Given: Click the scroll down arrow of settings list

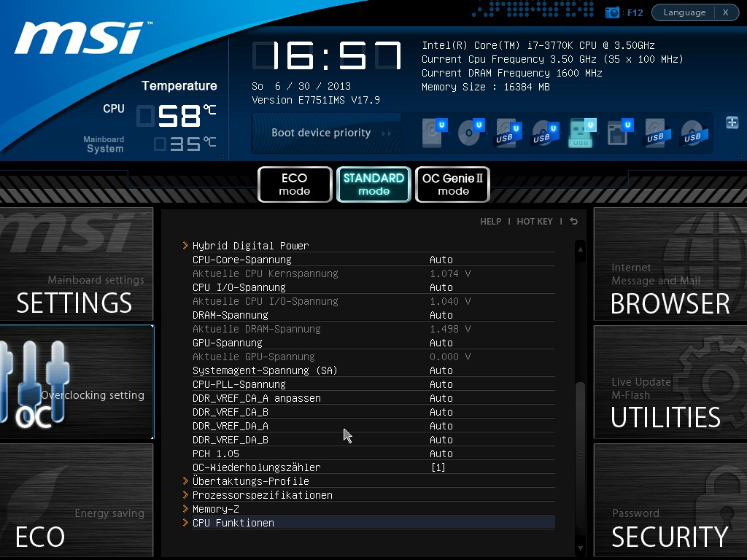Looking at the screenshot, I should point(580,548).
